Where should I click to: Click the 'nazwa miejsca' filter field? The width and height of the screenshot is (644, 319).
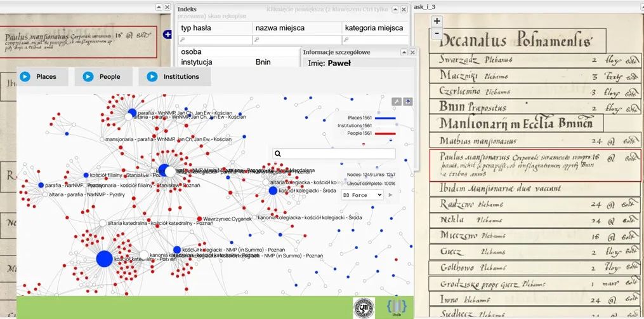pos(295,39)
